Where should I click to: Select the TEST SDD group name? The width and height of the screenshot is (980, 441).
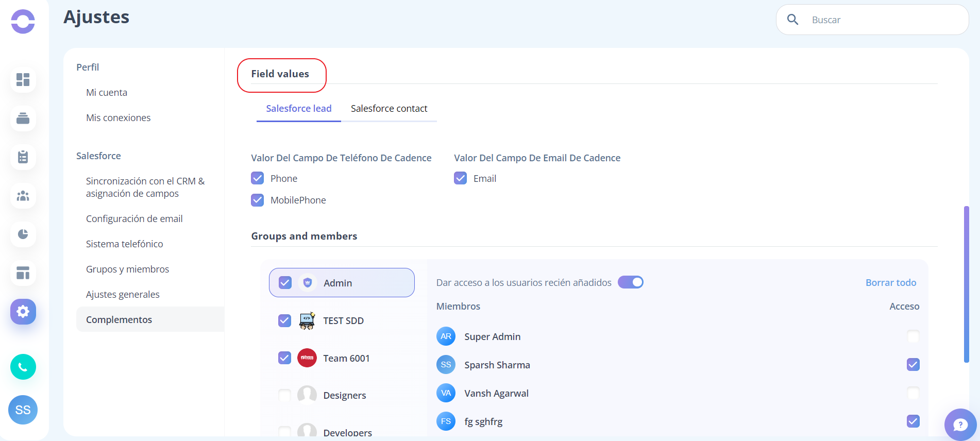(x=343, y=320)
